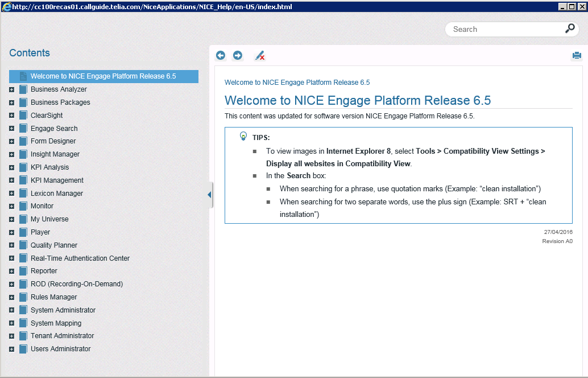Select ROD (Recording-On-Demand) in the contents
Image resolution: width=588 pixels, height=378 pixels.
(77, 284)
